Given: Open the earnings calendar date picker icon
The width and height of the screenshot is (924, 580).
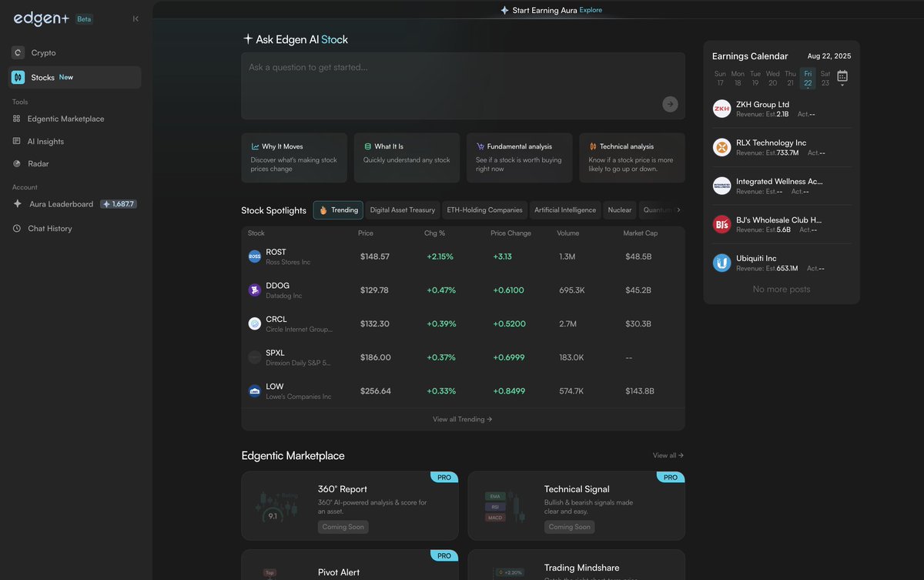Looking at the screenshot, I should [842, 76].
